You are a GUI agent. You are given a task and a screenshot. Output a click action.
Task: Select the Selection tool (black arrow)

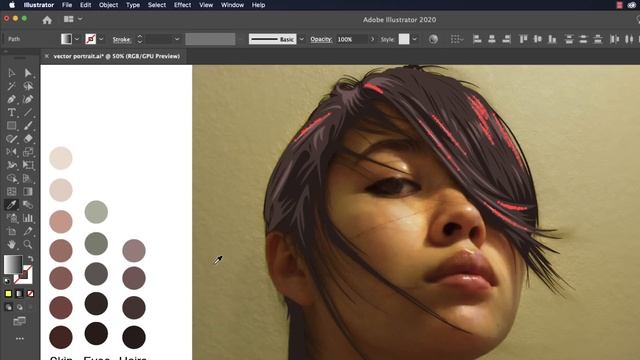(x=11, y=73)
